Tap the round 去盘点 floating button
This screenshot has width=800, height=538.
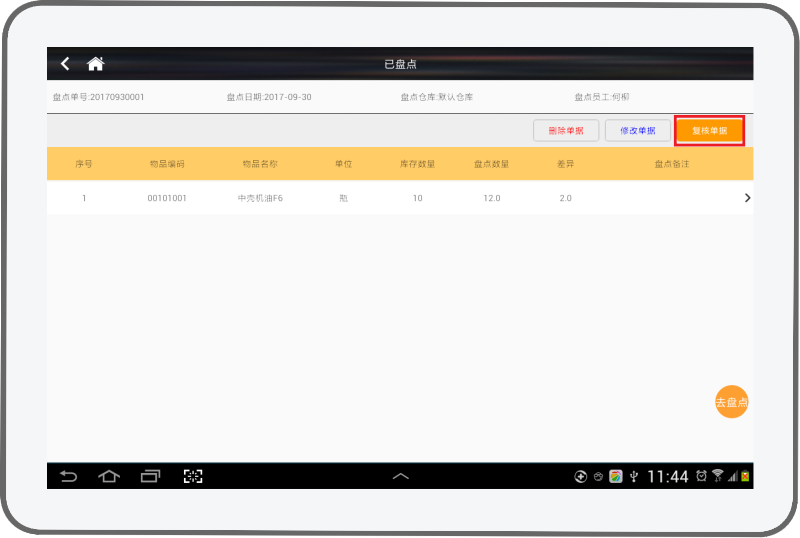[x=731, y=402]
